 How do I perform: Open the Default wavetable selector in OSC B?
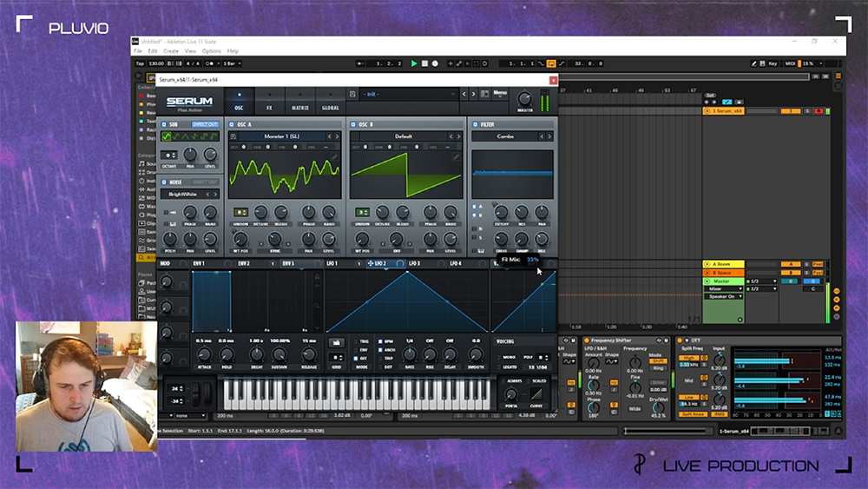coord(403,136)
